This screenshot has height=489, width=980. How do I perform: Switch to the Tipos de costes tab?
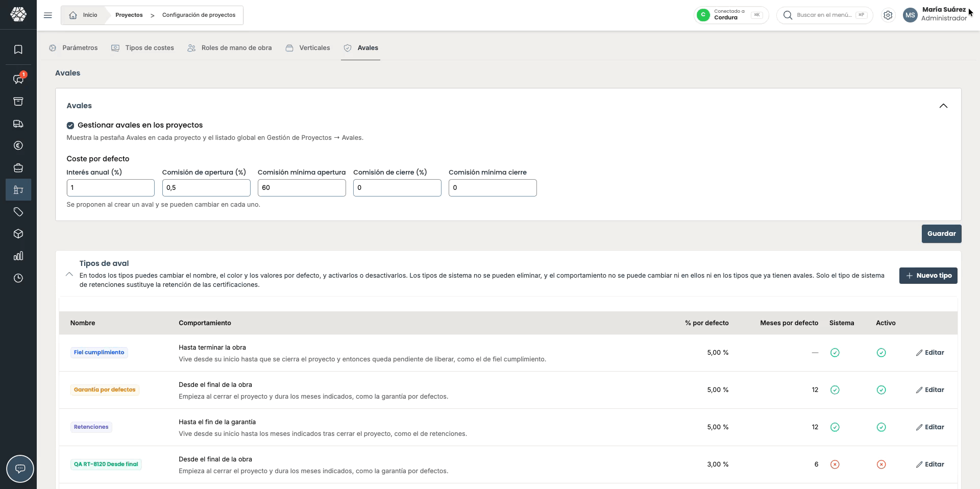coord(143,48)
